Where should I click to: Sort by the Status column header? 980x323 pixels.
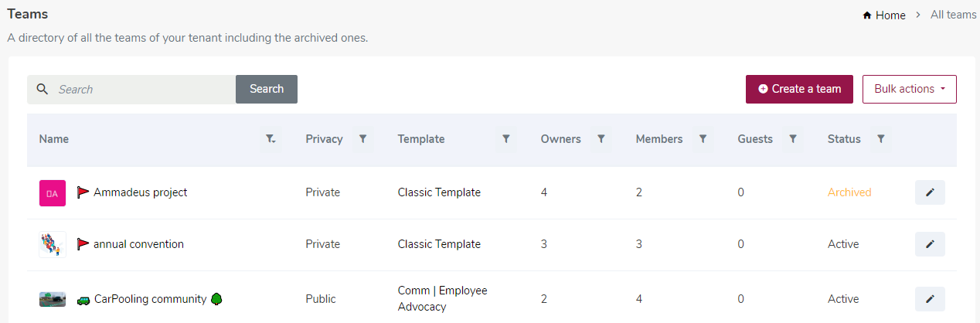(844, 139)
